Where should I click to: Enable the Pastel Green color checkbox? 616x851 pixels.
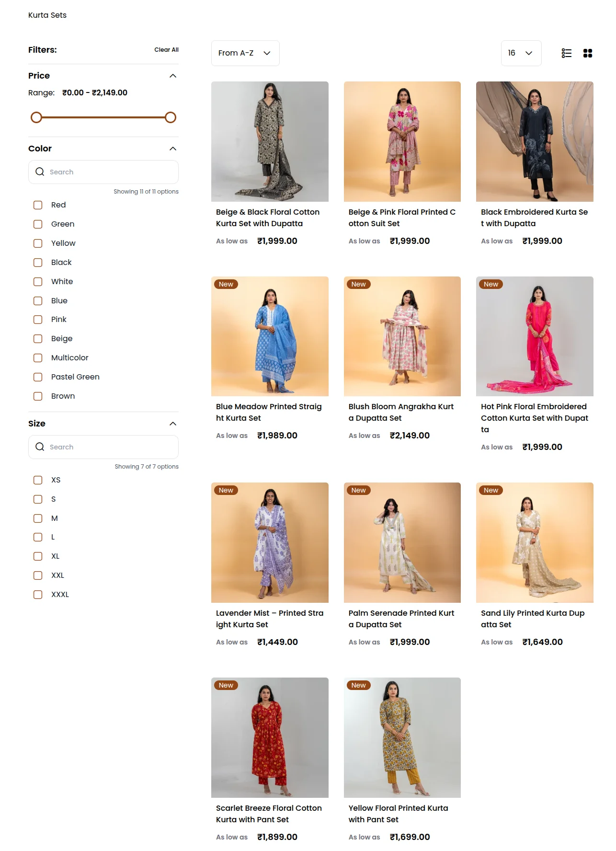click(38, 377)
